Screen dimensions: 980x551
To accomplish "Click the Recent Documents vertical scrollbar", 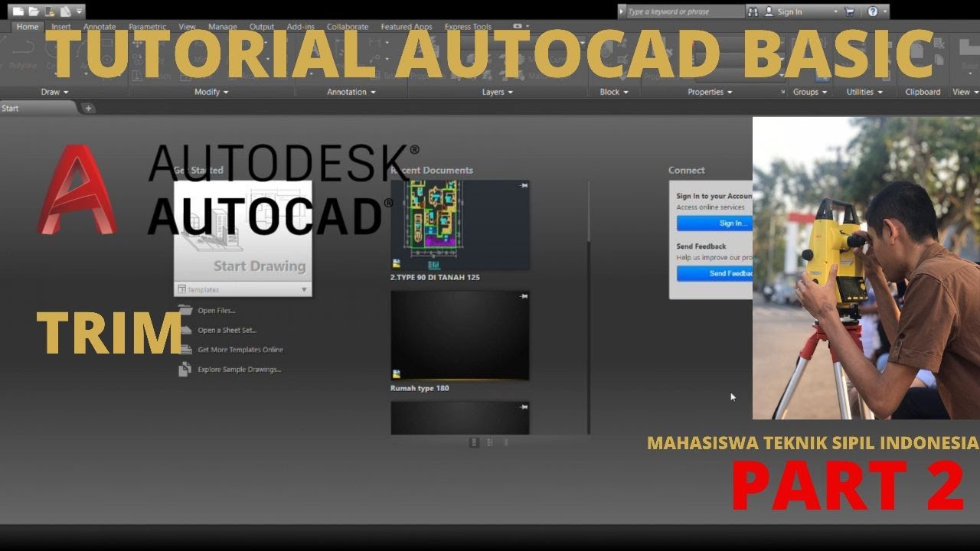I will click(589, 307).
